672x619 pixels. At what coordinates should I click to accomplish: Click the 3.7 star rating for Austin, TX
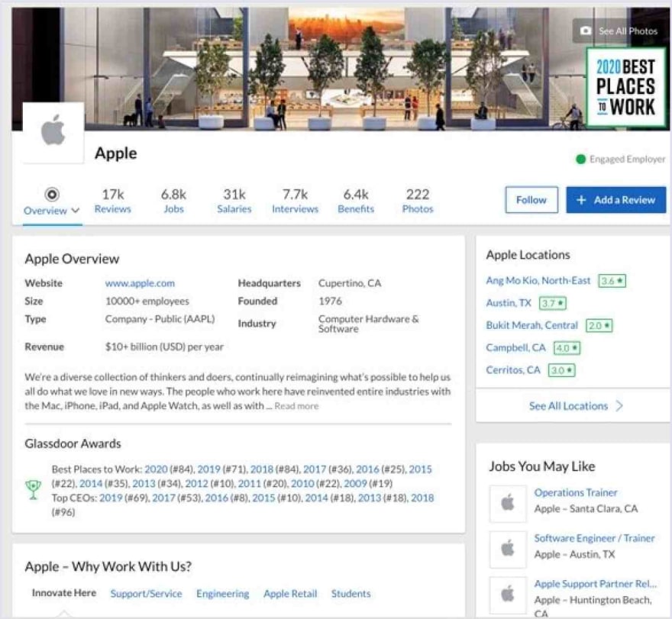coord(552,303)
